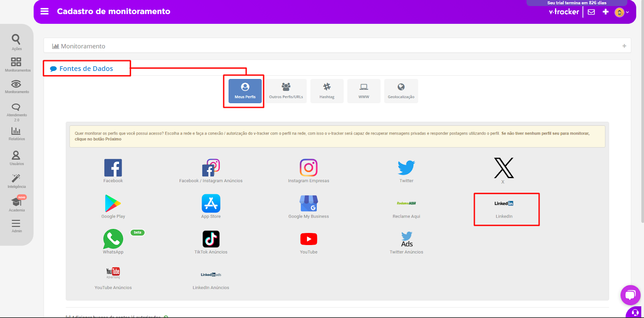Choose Google My Business source
Screen dimensions: 644x318
click(309, 206)
